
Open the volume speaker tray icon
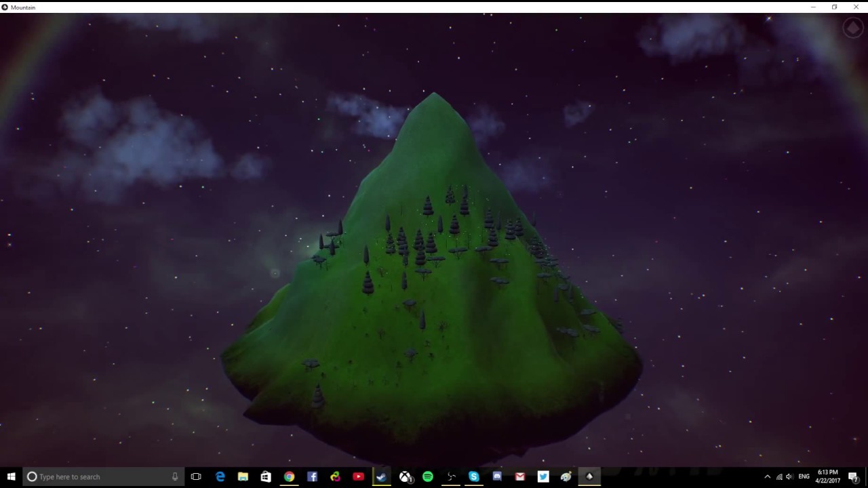pyautogui.click(x=789, y=476)
